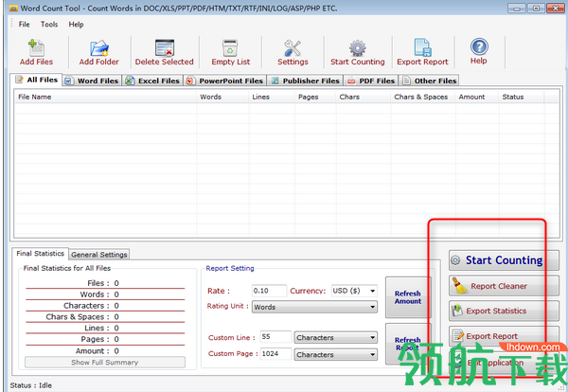The image size is (568, 392).
Task: Click the Custom Page value field
Action: pos(275,353)
